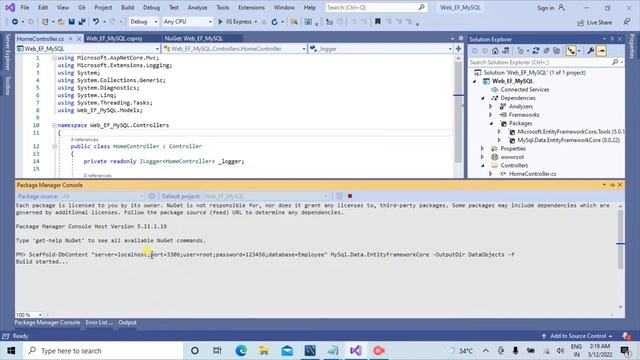Click Clear Console icon in Package Manager
This screenshot has height=360, width=640.
[x=339, y=196]
